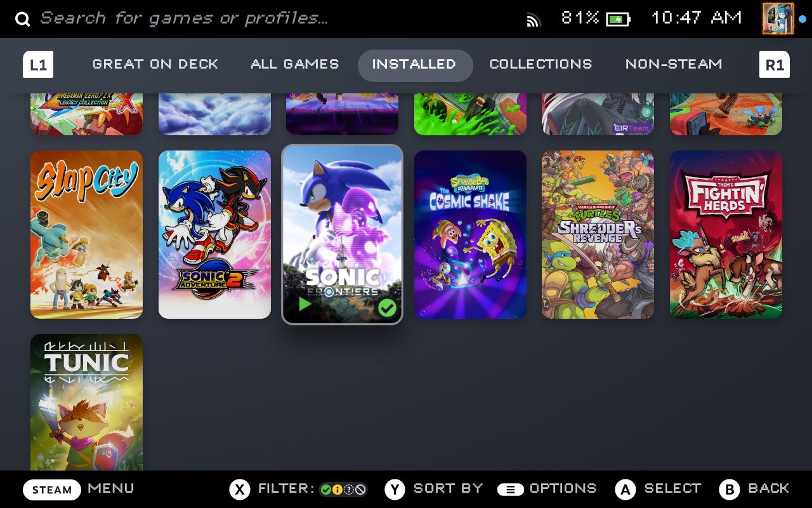Select the Installed tab
This screenshot has height=508, width=812.
click(415, 65)
